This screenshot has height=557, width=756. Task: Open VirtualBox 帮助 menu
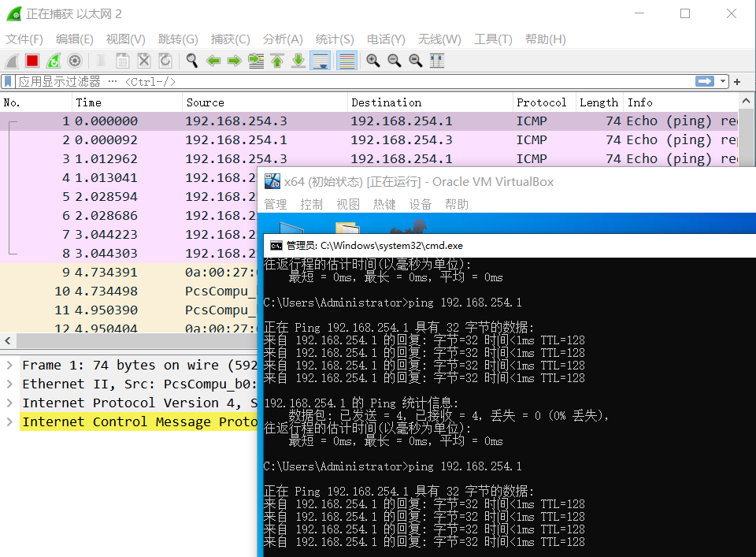click(457, 205)
